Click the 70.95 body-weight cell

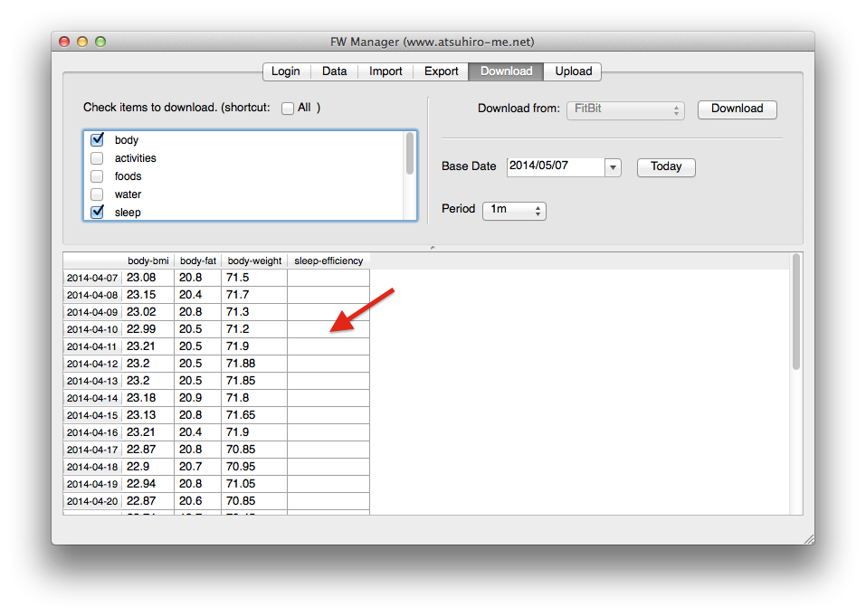click(x=254, y=467)
